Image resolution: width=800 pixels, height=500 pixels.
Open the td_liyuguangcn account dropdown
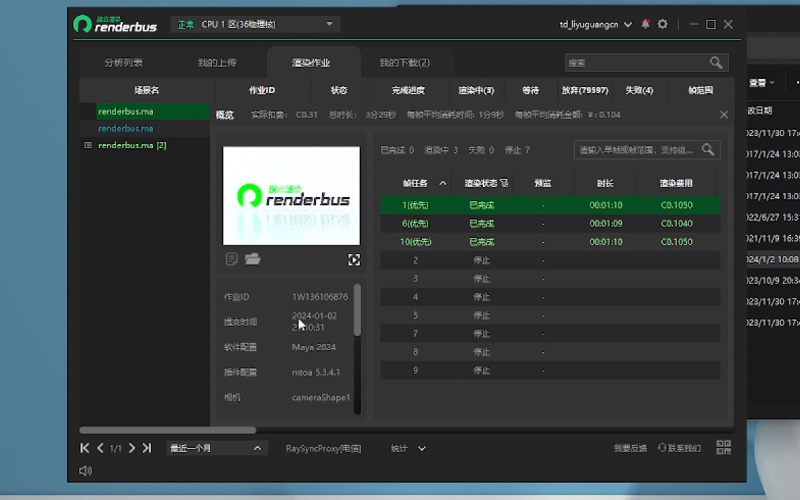(595, 24)
